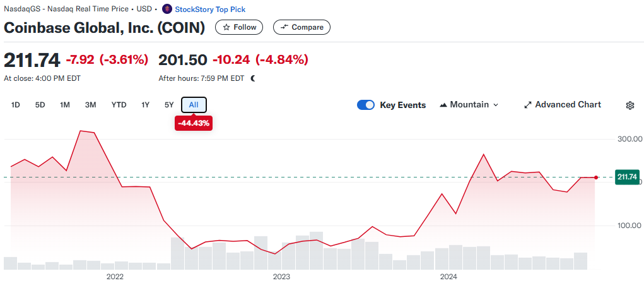Click 'After hours: 7:59 PM EDT' text
This screenshot has height=283, width=644.
(x=201, y=78)
